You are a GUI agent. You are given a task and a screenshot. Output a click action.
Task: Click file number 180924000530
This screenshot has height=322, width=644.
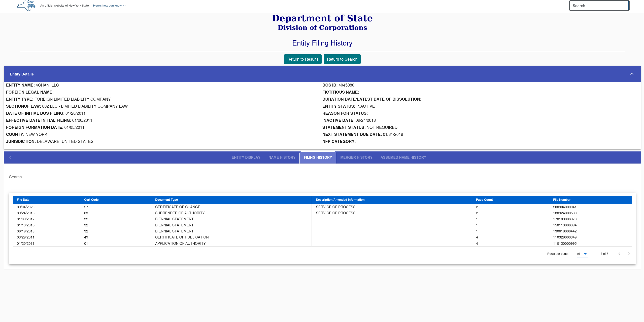tap(565, 213)
